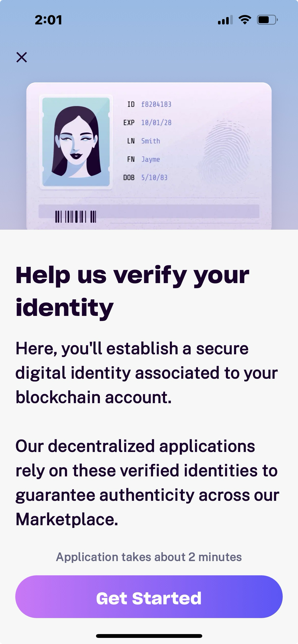The height and width of the screenshot is (644, 298).
Task: Tap the ID card portrait photo
Action: (x=76, y=142)
